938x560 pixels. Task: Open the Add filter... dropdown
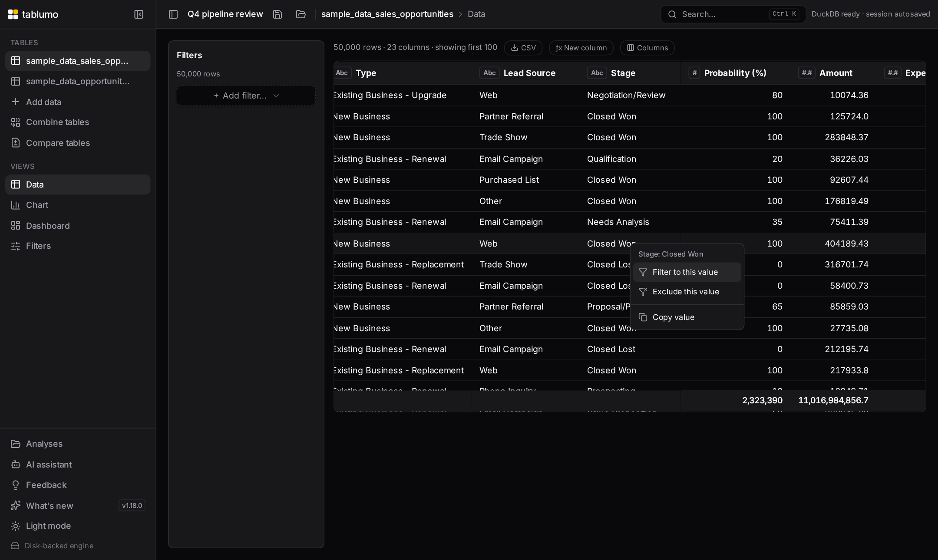click(246, 96)
